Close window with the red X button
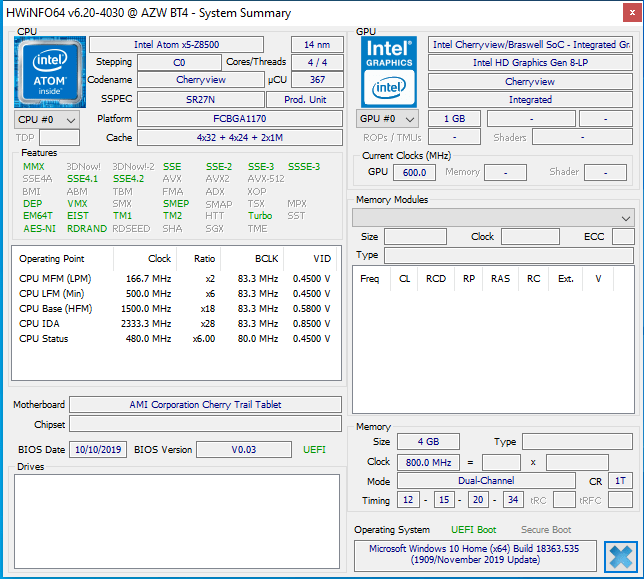The height and width of the screenshot is (579, 644). point(632,13)
